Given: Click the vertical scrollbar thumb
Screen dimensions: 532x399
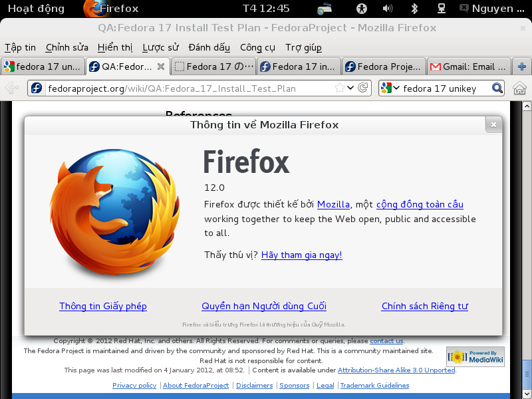Looking at the screenshot, I should pyautogui.click(x=527, y=374).
